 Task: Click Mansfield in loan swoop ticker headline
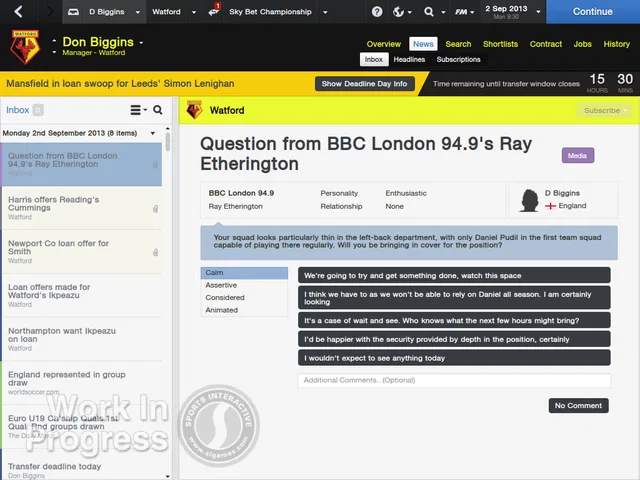click(120, 84)
